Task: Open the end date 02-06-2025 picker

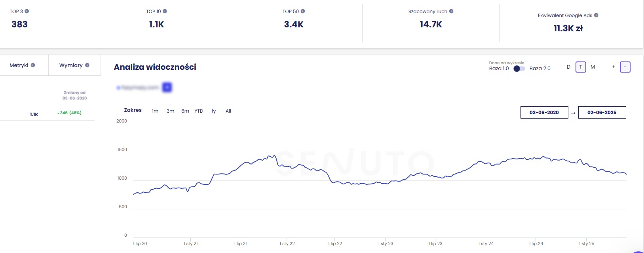Action: pyautogui.click(x=602, y=113)
